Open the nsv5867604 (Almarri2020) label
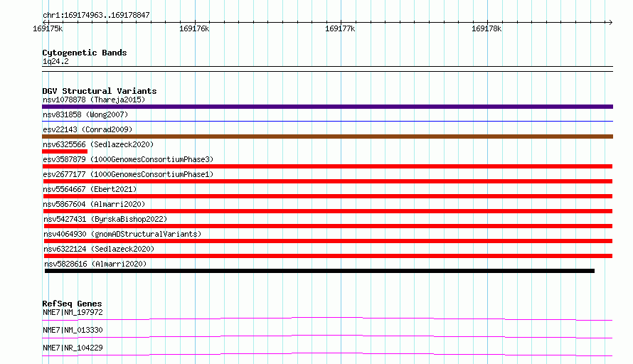Image resolution: width=633 pixels, height=364 pixels. [94, 204]
